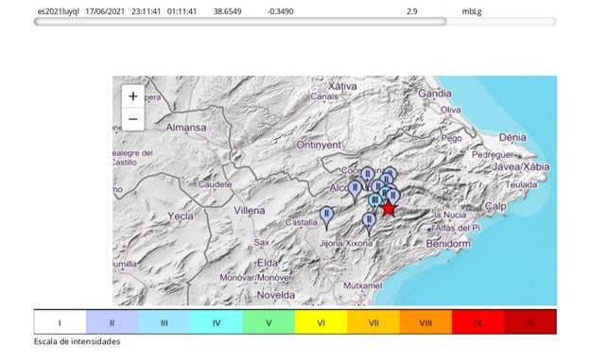Screen dimensions: 590x364
Task: Click local time cell 01:11:41
Action: 182,11
